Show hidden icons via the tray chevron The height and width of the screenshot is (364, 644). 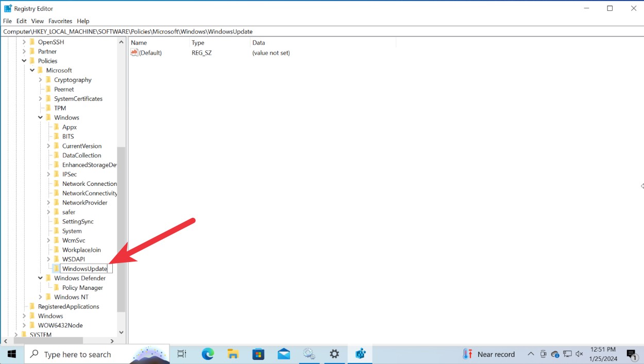coord(531,354)
